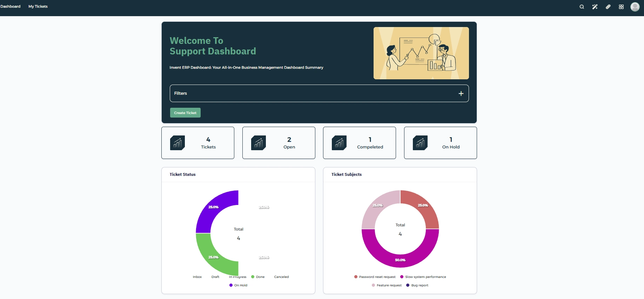Click the light pink 25.0% segment in Ticket Subjects

[377, 206]
